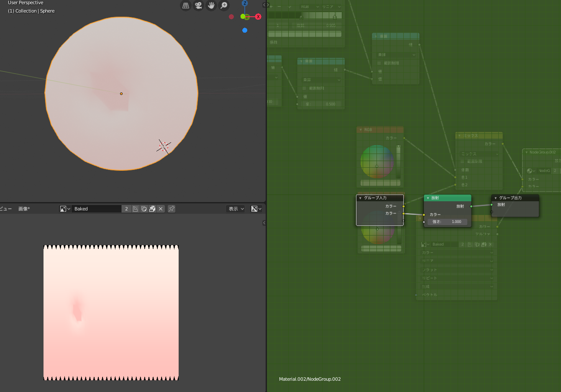Open image file icon next to Baked
This screenshot has height=392, width=561.
coord(152,209)
